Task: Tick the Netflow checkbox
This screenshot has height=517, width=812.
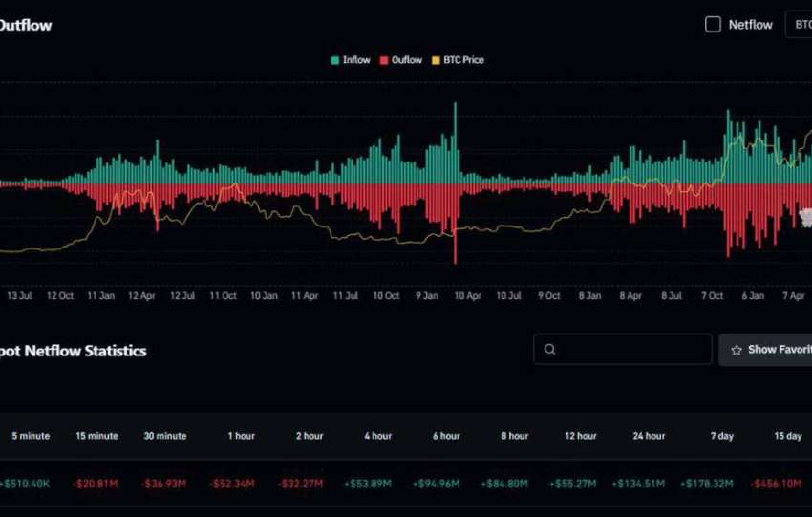Action: click(x=713, y=25)
